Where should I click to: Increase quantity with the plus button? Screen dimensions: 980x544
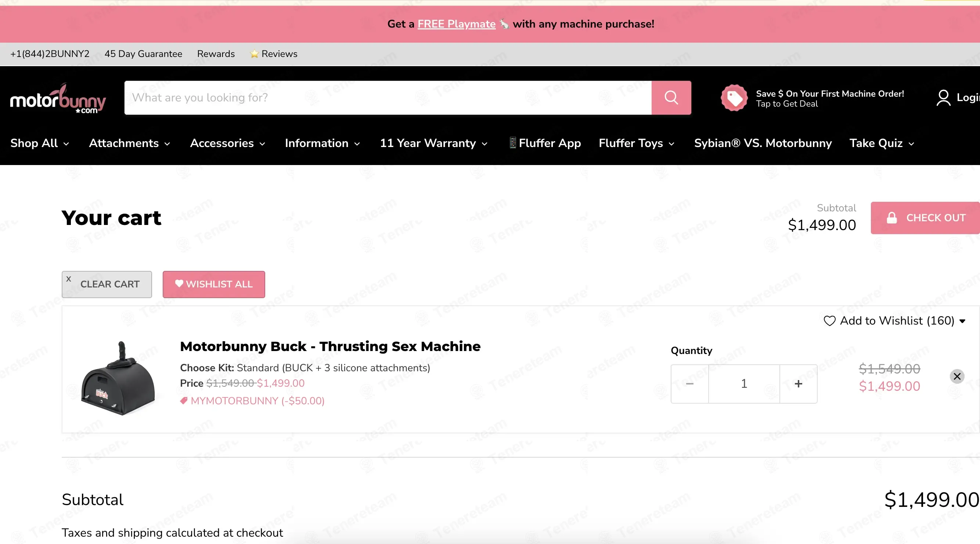click(799, 384)
